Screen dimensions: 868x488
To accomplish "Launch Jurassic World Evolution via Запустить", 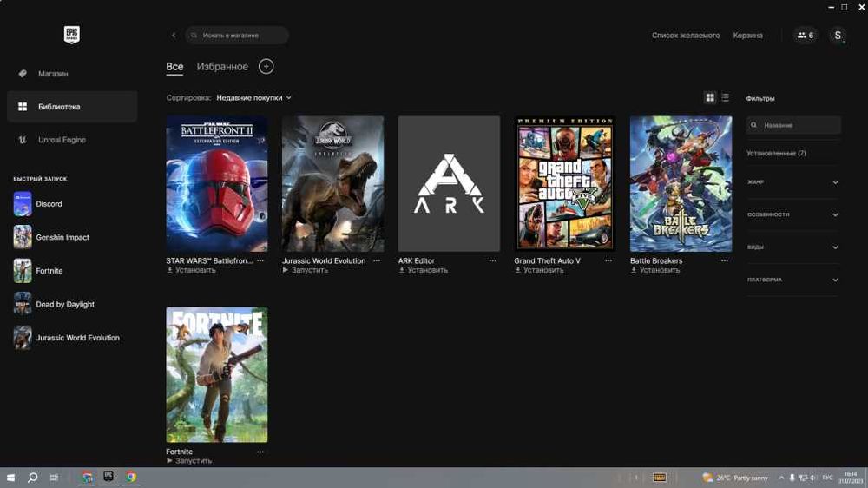I will click(x=305, y=270).
